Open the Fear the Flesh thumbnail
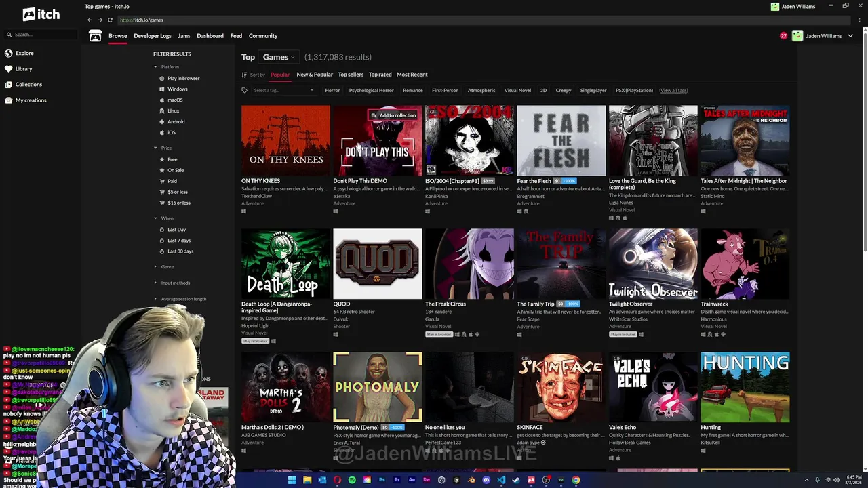This screenshot has width=868, height=488. click(561, 140)
